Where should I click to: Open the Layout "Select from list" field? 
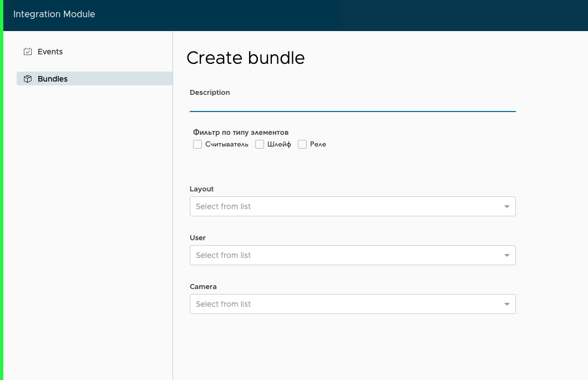(x=344, y=206)
